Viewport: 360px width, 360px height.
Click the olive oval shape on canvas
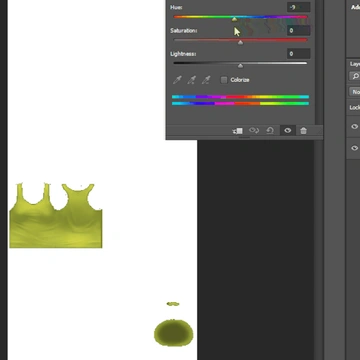174,333
